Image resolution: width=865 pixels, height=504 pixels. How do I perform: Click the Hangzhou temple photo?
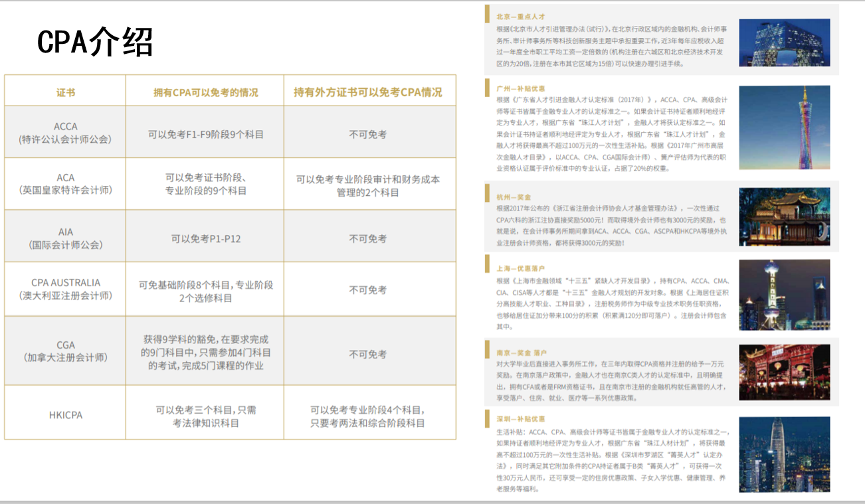[784, 216]
